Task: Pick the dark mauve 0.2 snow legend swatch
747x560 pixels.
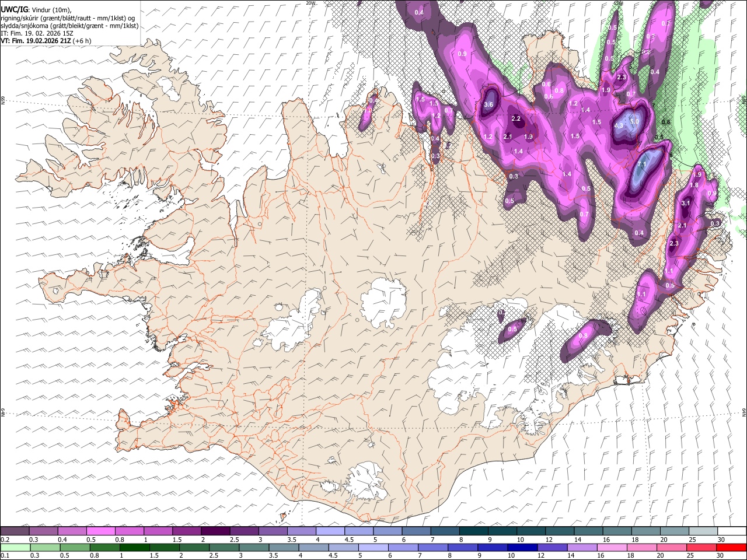Action: pos(15,531)
